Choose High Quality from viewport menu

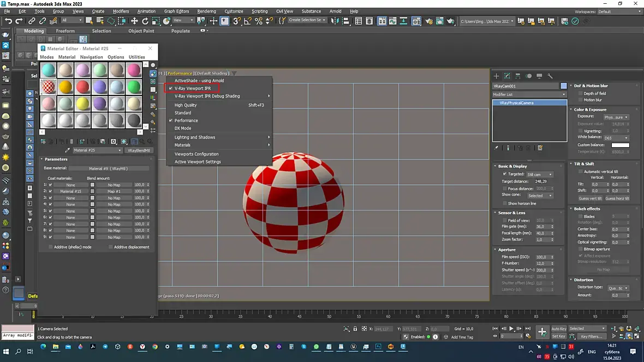click(x=186, y=105)
